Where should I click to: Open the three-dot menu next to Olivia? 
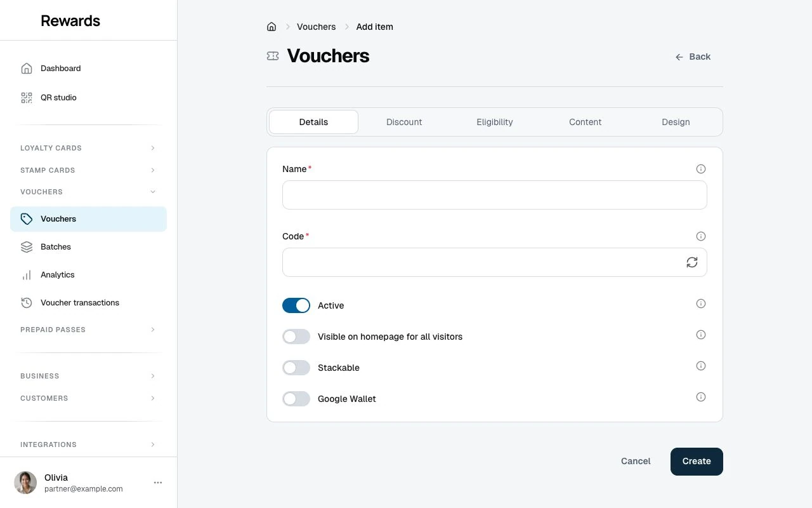tap(158, 483)
